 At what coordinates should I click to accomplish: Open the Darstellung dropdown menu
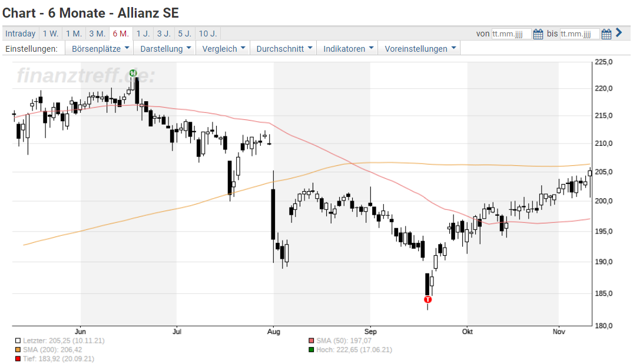click(165, 49)
